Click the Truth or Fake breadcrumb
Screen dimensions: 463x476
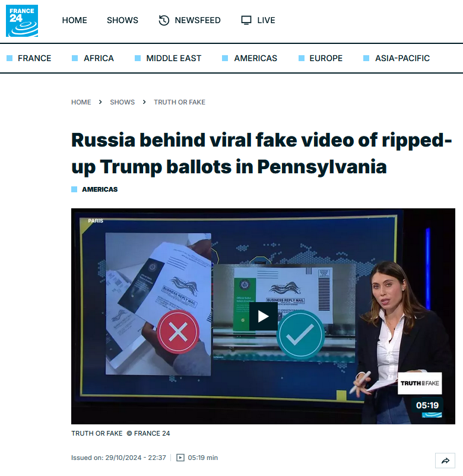[x=179, y=102]
